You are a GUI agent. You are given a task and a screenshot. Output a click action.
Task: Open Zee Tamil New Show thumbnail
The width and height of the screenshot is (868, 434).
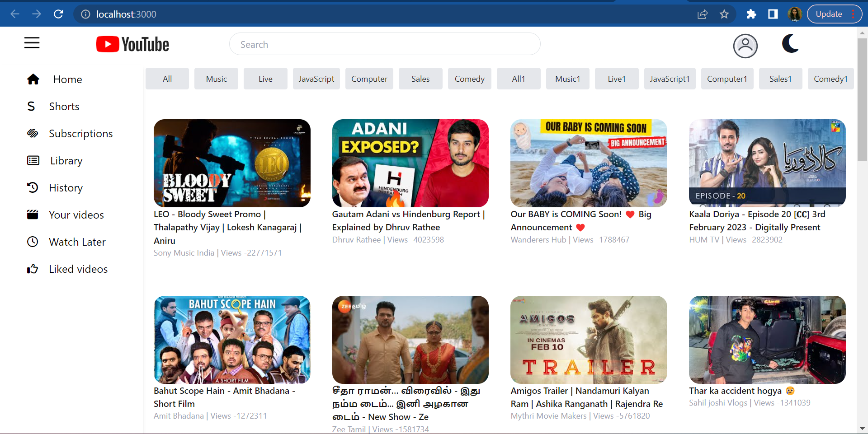pos(410,340)
